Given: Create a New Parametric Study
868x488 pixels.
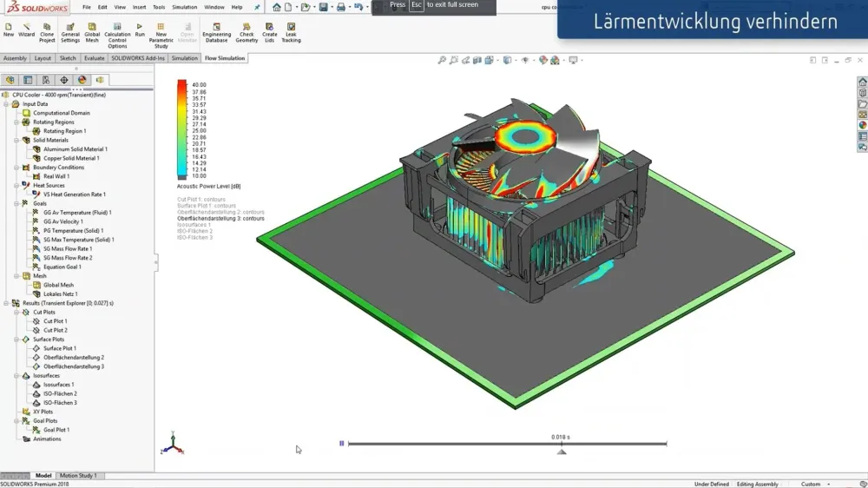Looking at the screenshot, I should point(161,36).
